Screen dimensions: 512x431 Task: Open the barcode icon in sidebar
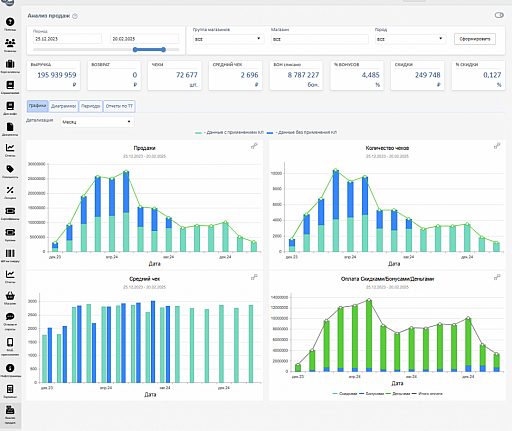click(10, 253)
